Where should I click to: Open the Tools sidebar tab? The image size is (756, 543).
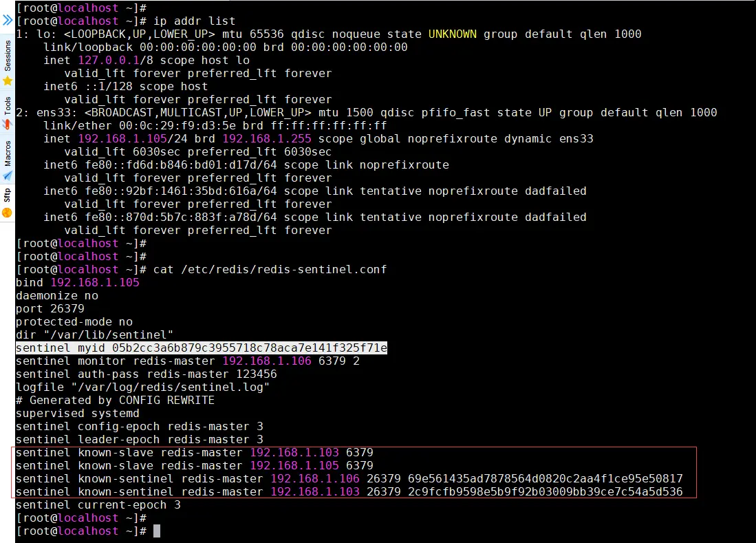pos(8,105)
